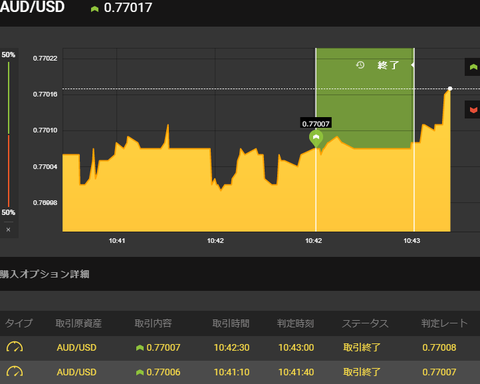
Task: Click the タイプ column header
Action: [x=19, y=323]
